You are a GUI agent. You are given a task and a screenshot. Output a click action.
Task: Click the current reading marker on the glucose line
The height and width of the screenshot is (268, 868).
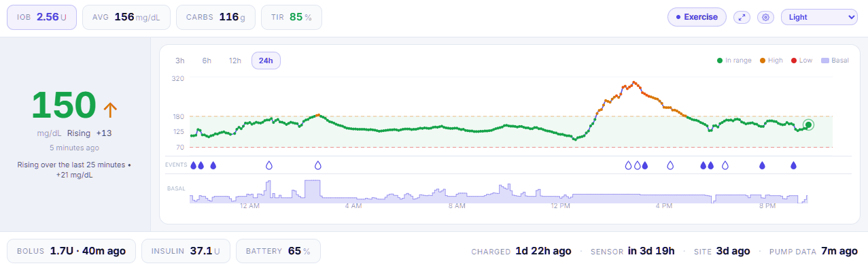(808, 124)
